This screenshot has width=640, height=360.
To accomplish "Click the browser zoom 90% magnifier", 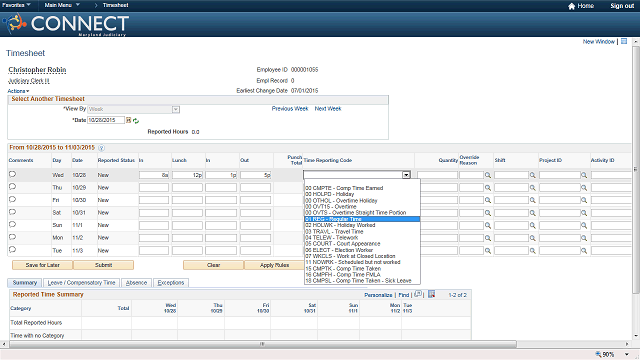I will click(598, 354).
